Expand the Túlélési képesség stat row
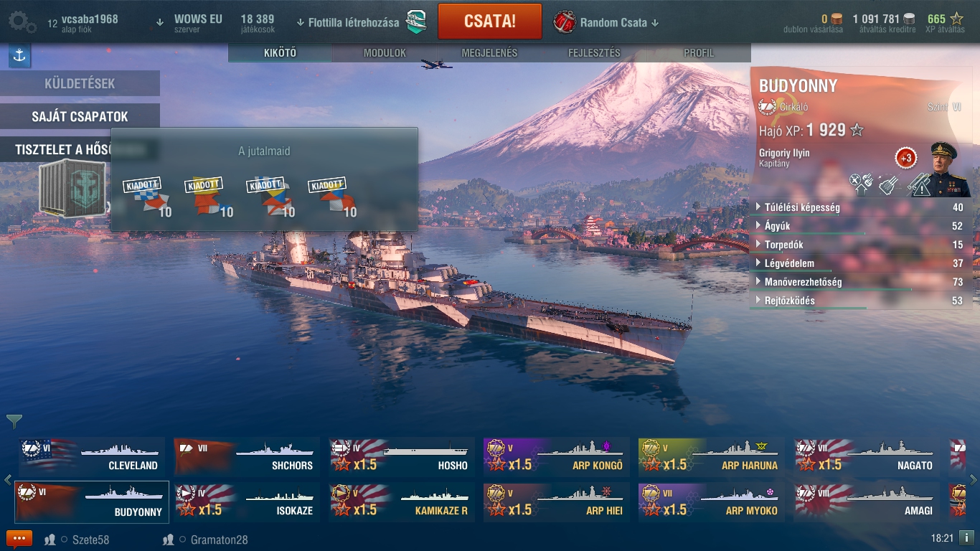 coord(861,207)
